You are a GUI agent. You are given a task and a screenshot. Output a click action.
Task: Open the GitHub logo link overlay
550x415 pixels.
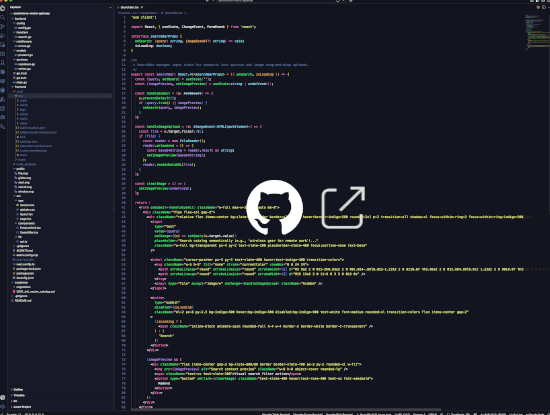[274, 207]
